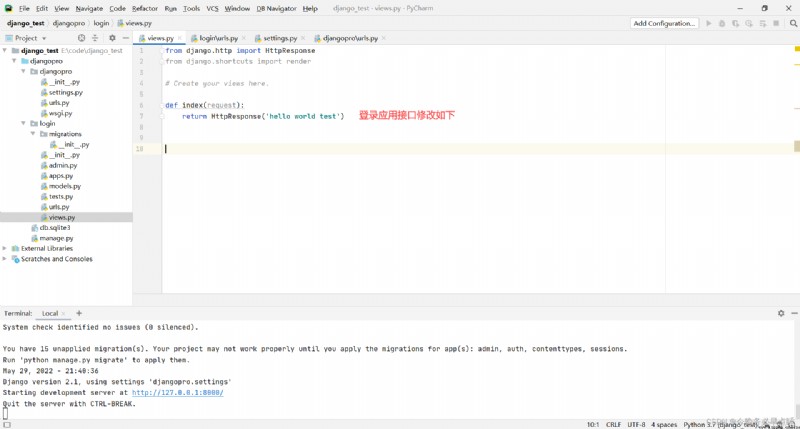Click the yellow inspection indicator atop the editor
Viewport: 800px width, 429px height.
coord(797,49)
